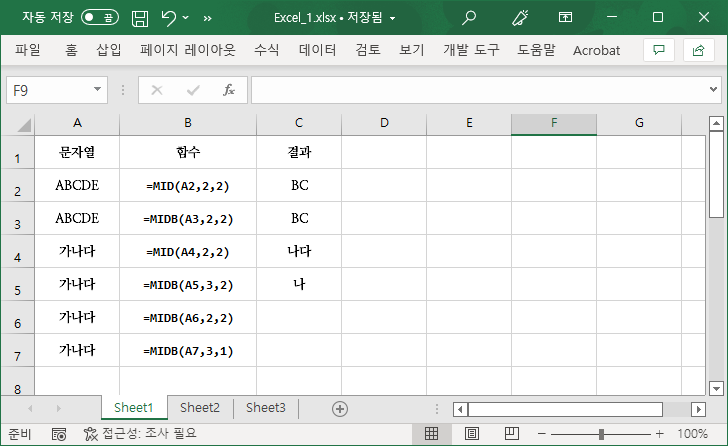The width and height of the screenshot is (728, 446).
Task: Click the zoom in plus button
Action: (660, 434)
